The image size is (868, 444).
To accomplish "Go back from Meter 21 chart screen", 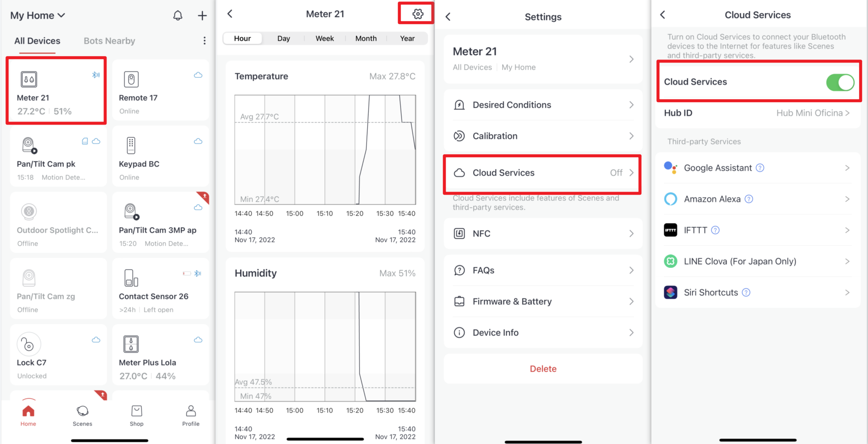I will pyautogui.click(x=230, y=14).
